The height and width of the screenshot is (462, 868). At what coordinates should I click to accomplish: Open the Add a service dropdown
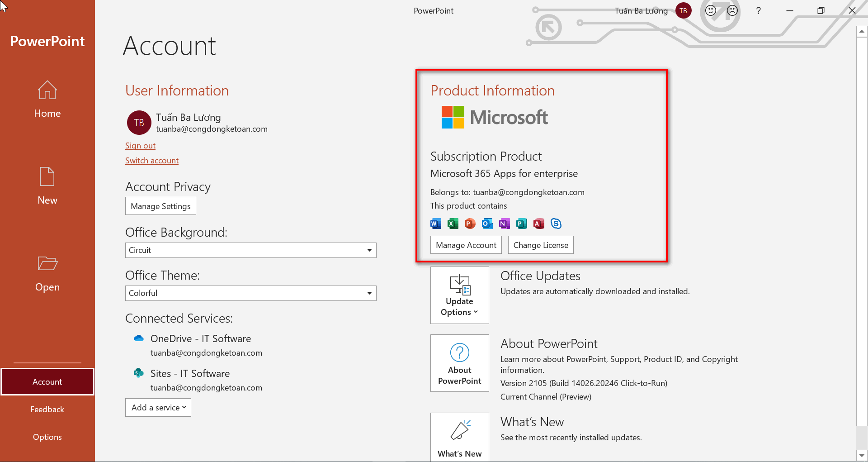point(158,407)
